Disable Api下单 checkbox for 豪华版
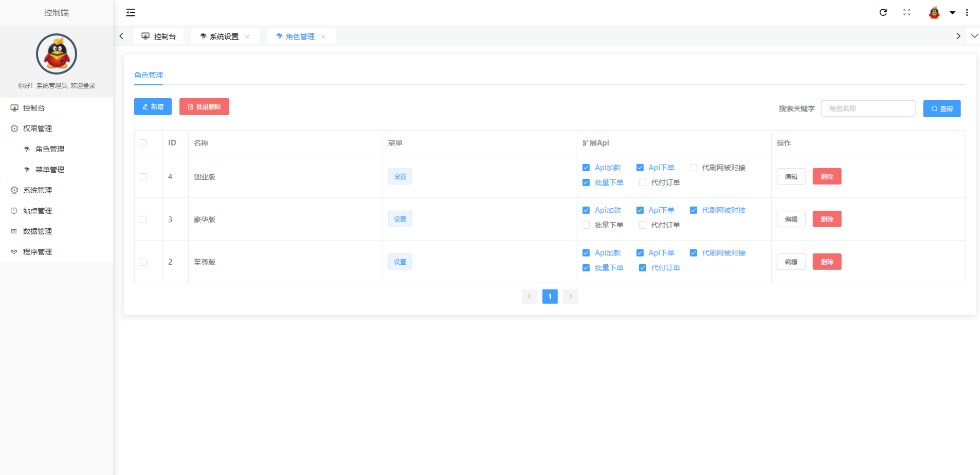980x475 pixels. point(640,210)
